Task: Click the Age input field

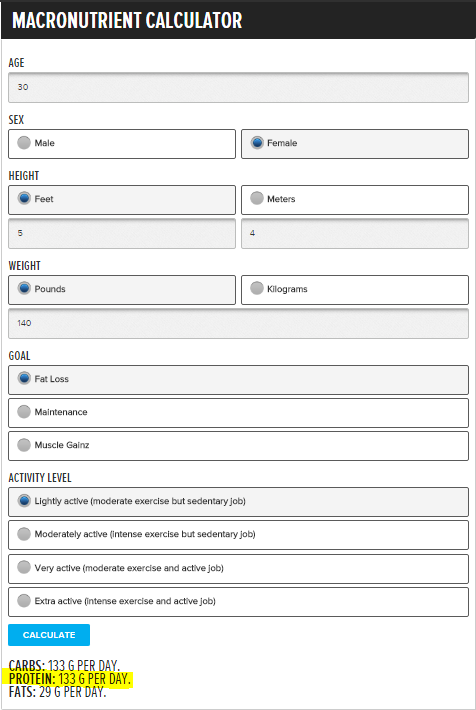Action: [x=238, y=87]
